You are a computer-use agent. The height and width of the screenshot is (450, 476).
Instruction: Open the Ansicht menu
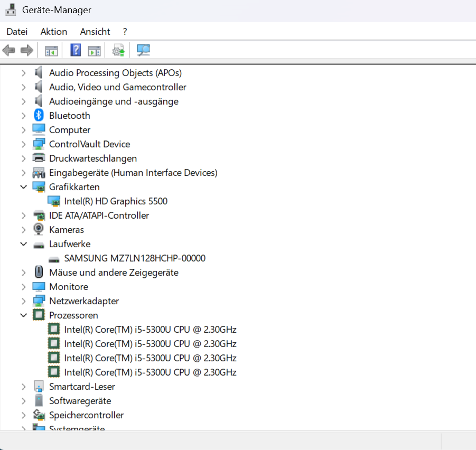pos(95,32)
